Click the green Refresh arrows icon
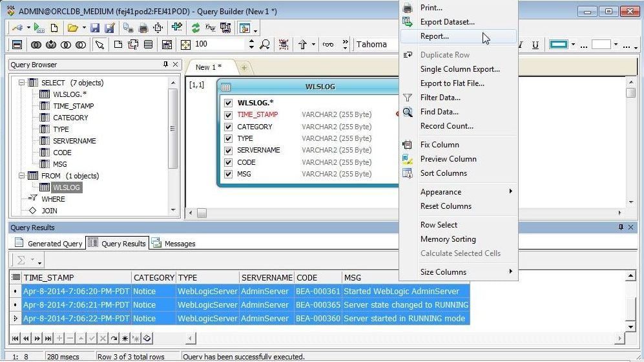The image size is (644, 362). point(195,28)
